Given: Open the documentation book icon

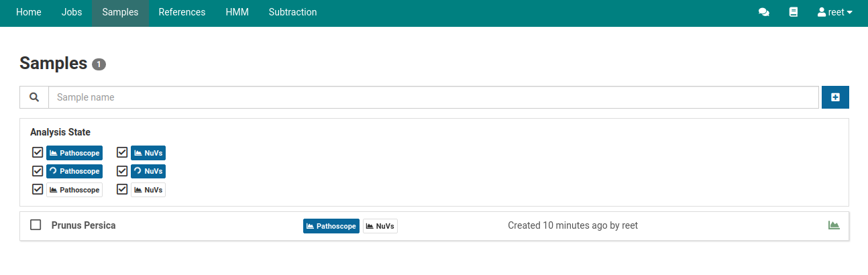Looking at the screenshot, I should [x=794, y=12].
